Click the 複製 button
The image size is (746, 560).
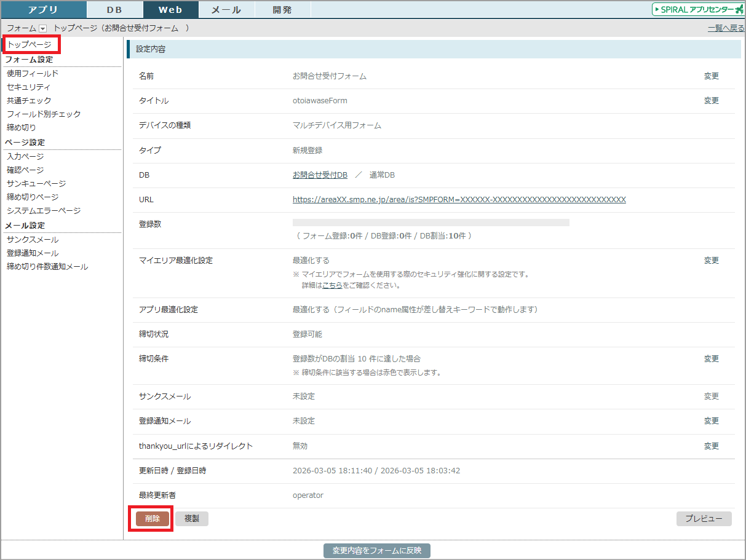point(192,518)
